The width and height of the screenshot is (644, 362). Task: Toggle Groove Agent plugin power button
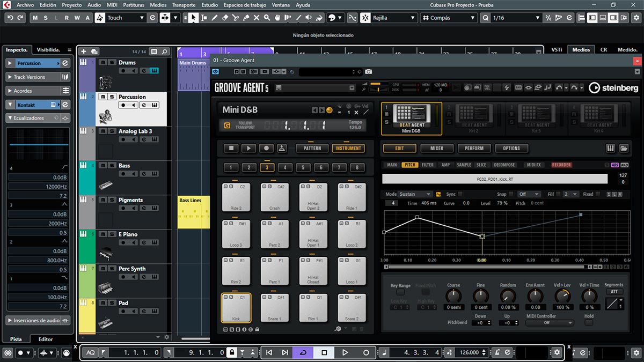pyautogui.click(x=216, y=71)
